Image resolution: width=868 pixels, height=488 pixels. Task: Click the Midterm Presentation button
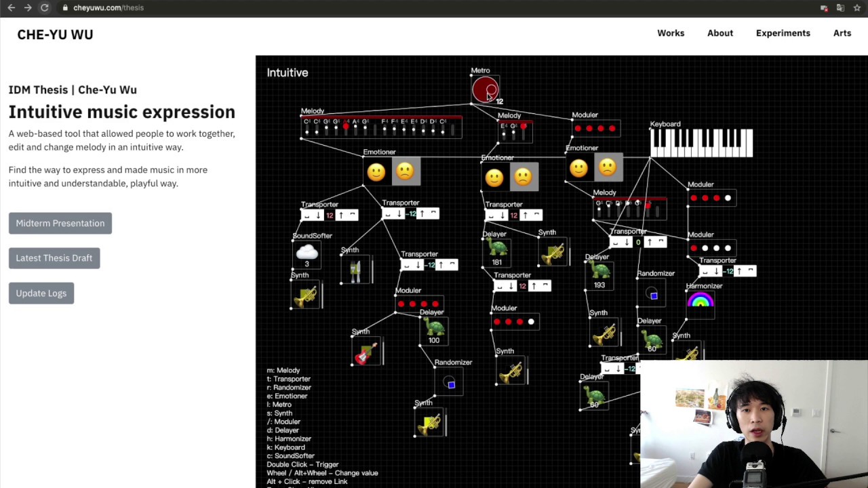point(60,223)
